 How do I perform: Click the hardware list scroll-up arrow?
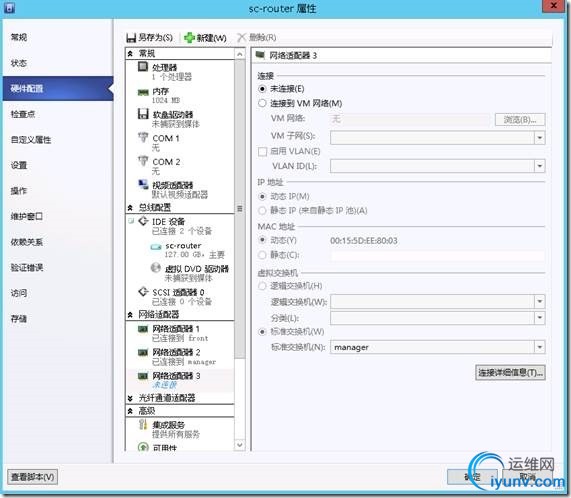pos(240,54)
